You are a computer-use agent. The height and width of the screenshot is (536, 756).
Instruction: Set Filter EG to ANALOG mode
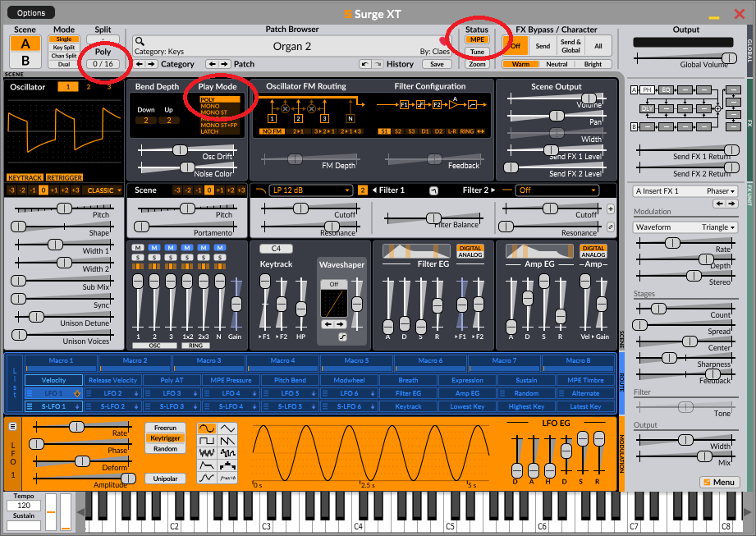(x=470, y=255)
